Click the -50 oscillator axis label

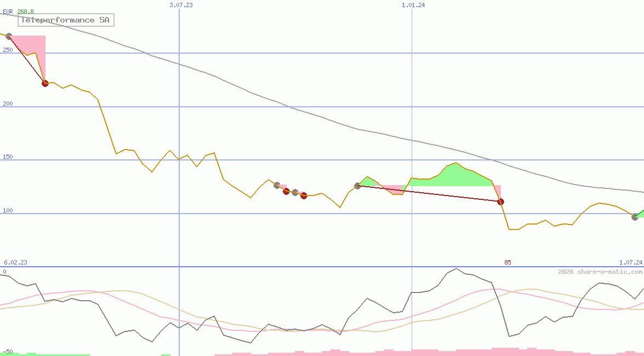pyautogui.click(x=8, y=351)
